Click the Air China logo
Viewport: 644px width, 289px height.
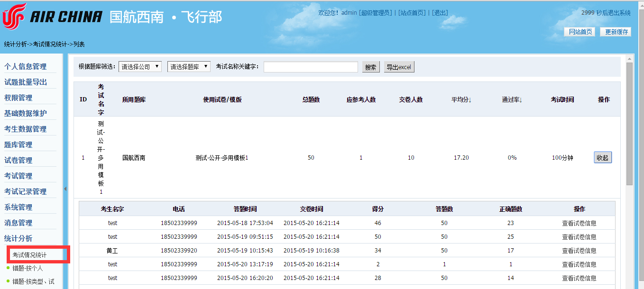pyautogui.click(x=52, y=17)
